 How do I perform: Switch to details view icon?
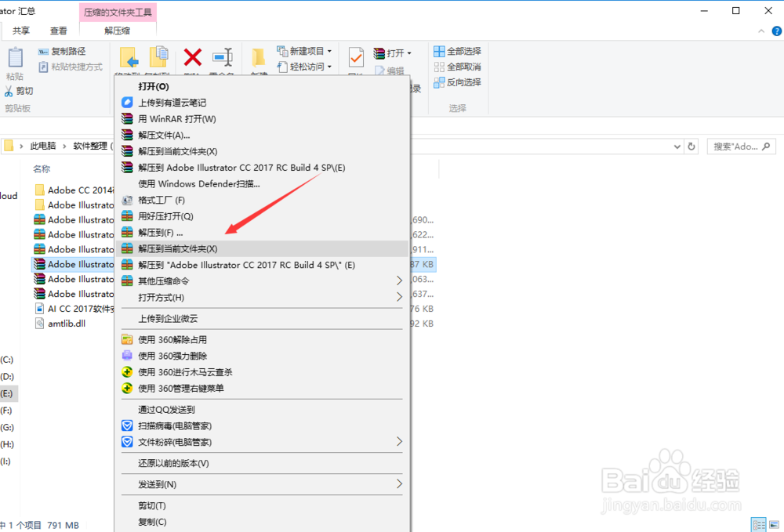coord(758,524)
